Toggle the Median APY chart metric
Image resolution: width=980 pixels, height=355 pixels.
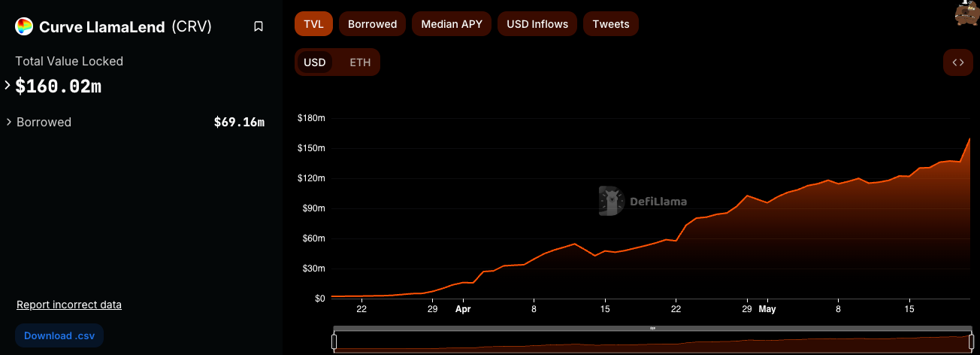(x=452, y=24)
